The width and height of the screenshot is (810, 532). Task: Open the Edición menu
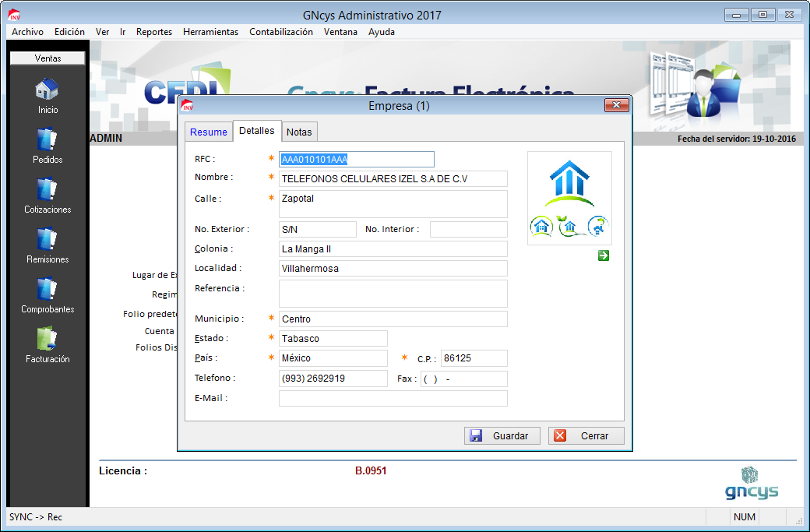pyautogui.click(x=70, y=32)
